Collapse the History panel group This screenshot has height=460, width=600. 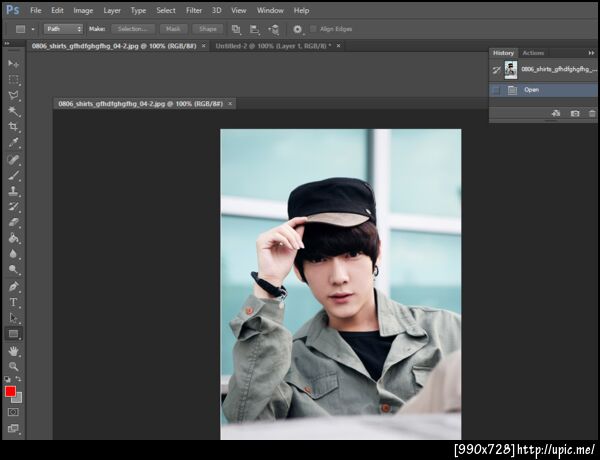pyautogui.click(x=592, y=53)
